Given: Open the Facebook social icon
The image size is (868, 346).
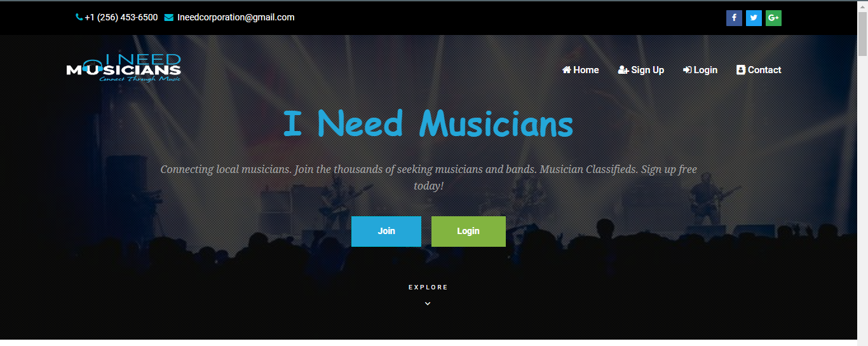Looking at the screenshot, I should (734, 18).
